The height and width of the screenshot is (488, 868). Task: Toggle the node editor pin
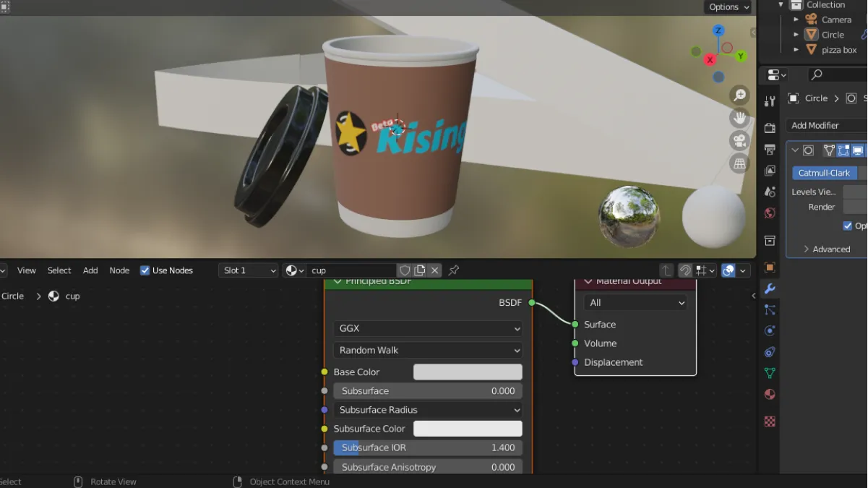[x=454, y=270]
